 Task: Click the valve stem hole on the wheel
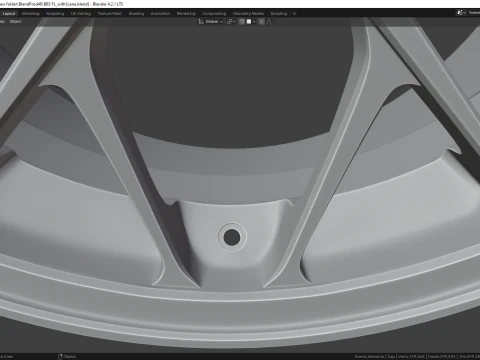[x=232, y=237]
